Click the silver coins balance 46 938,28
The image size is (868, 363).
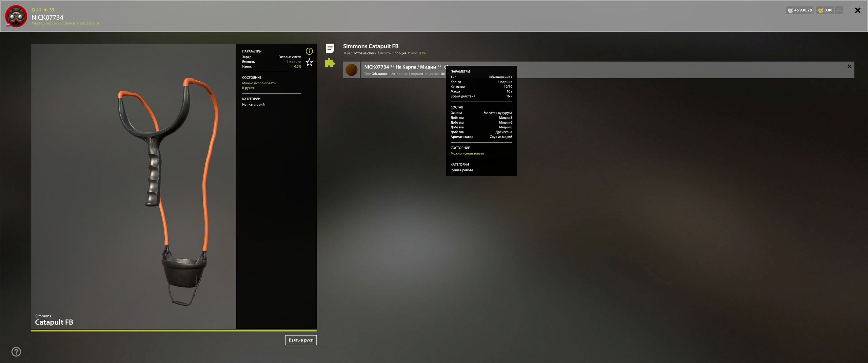[x=800, y=10]
